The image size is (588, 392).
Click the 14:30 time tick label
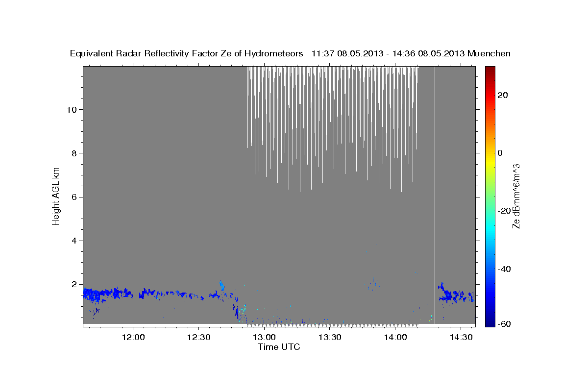pos(461,338)
